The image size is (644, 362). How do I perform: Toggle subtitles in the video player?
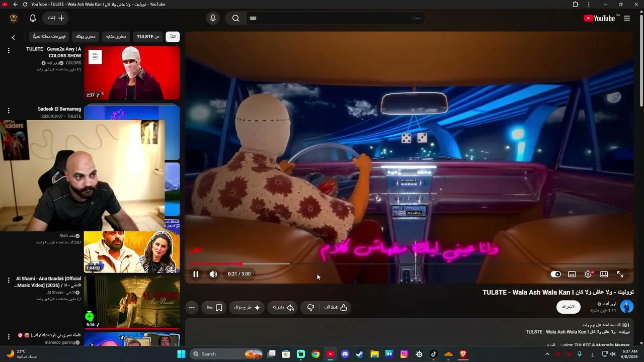[572, 274]
